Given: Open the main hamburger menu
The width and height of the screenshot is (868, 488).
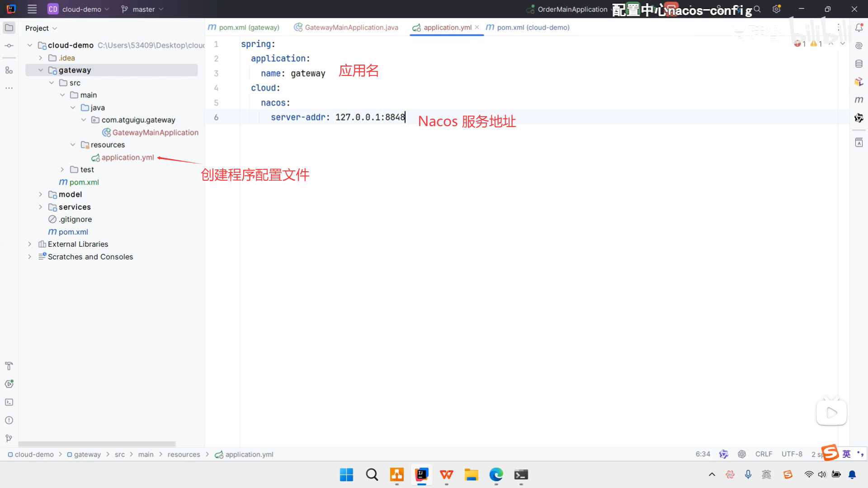Looking at the screenshot, I should coord(32,9).
